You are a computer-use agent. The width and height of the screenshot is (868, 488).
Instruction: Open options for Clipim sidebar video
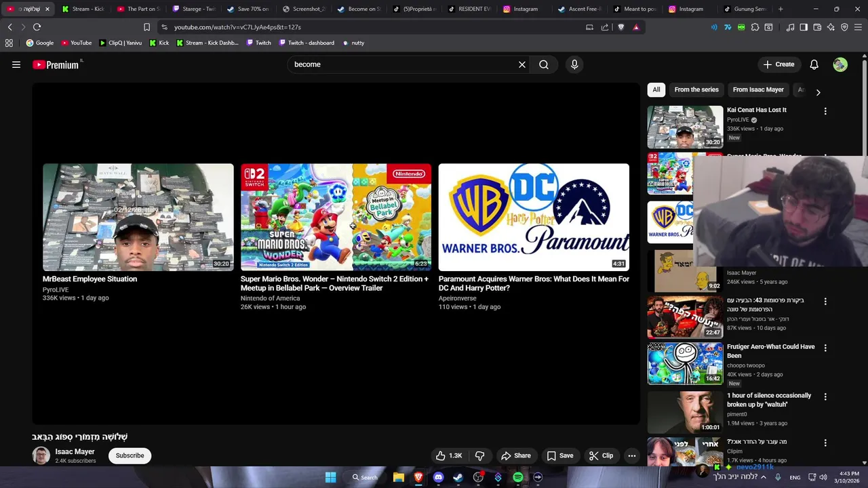click(825, 443)
